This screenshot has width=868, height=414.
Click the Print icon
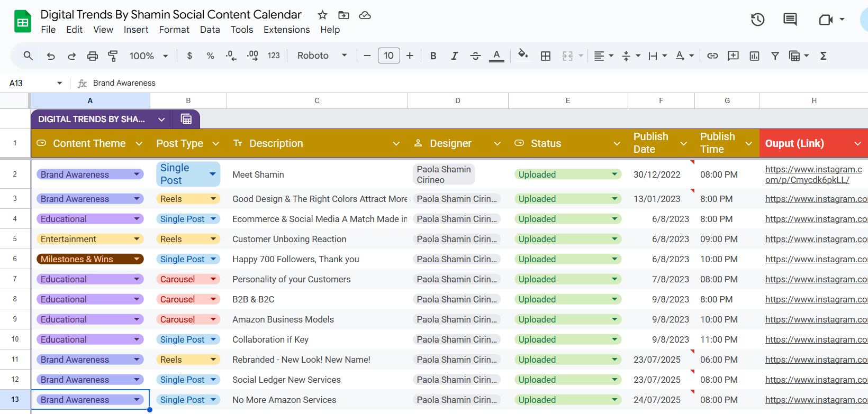[93, 56]
